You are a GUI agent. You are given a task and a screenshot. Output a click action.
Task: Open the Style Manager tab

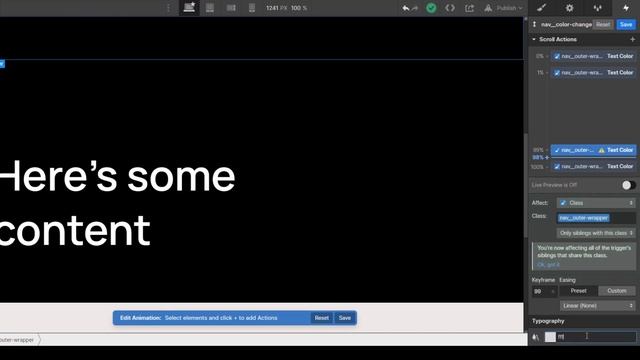pyautogui.click(x=598, y=8)
